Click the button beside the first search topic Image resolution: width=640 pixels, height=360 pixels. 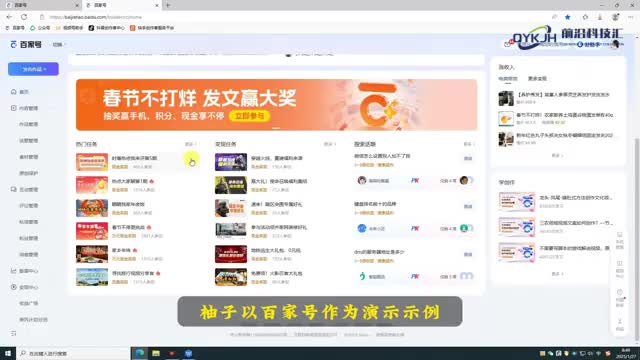pyautogui.click(x=468, y=158)
